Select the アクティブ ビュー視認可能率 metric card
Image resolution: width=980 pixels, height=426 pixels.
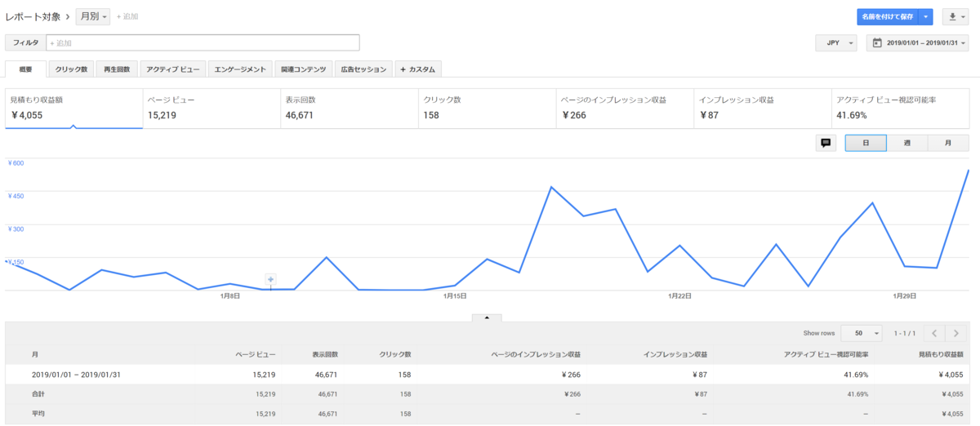click(x=901, y=108)
